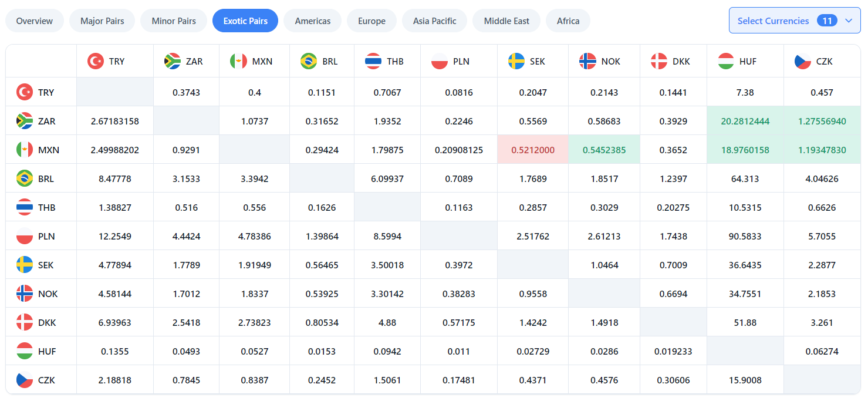Screen dimensions: 868x401
Task: Click the TRY Turkish flag row icon
Action: (24, 91)
